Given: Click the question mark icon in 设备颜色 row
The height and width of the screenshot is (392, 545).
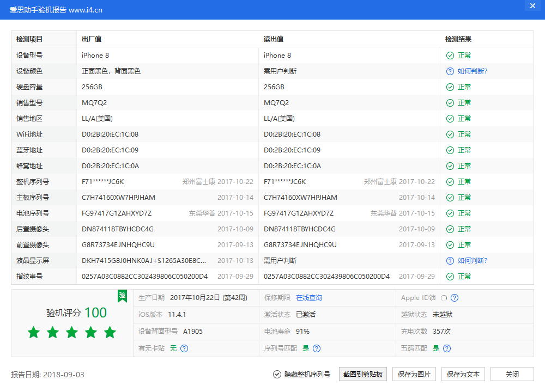Looking at the screenshot, I should tap(450, 71).
